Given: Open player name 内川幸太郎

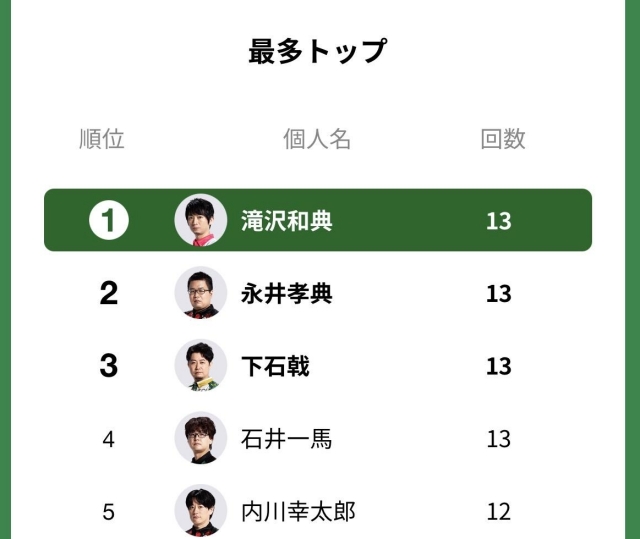Looking at the screenshot, I should click(298, 512).
